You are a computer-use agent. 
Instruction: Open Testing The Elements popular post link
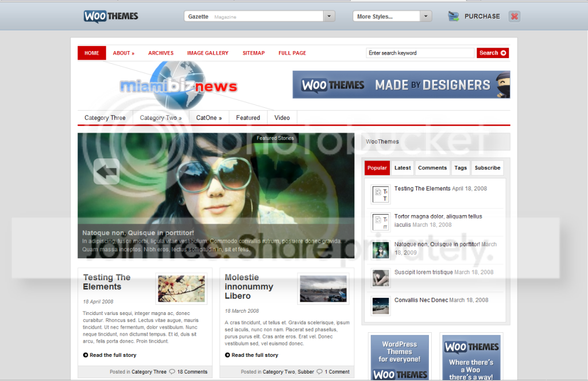tap(422, 188)
